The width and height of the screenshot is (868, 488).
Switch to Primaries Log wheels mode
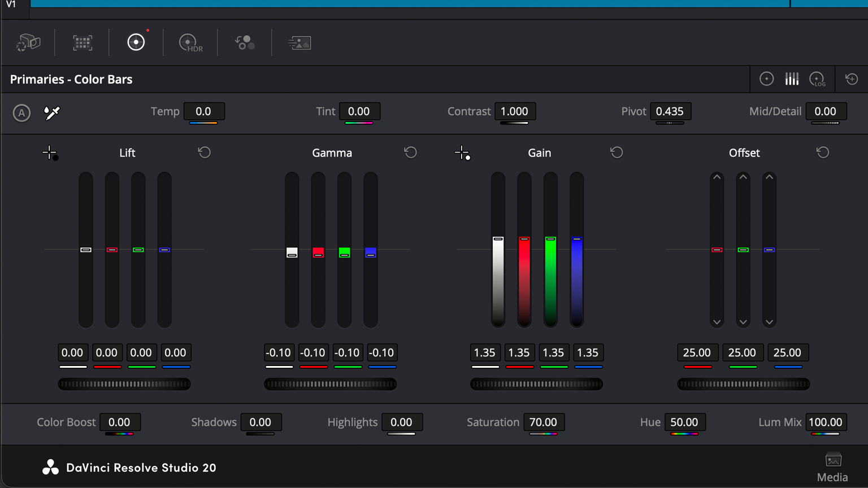[817, 79]
